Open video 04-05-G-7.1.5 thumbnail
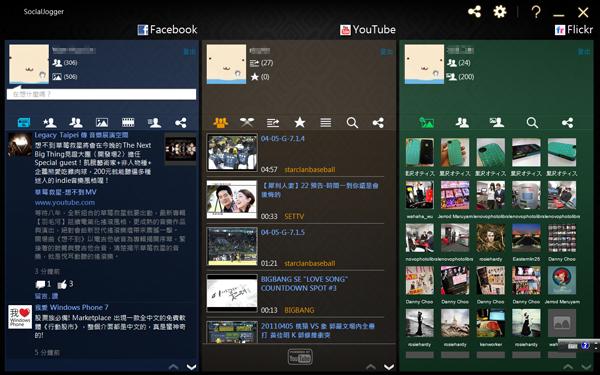The width and height of the screenshot is (600, 375). tap(232, 246)
